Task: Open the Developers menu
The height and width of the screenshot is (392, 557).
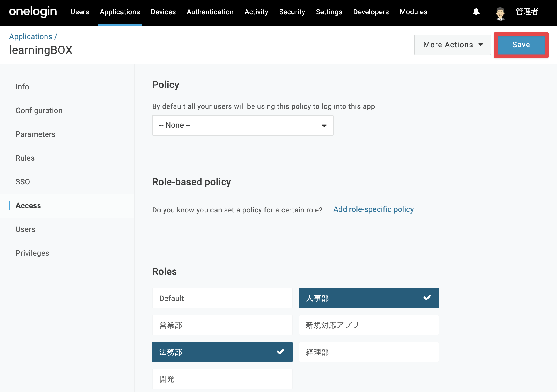Action: point(371,12)
